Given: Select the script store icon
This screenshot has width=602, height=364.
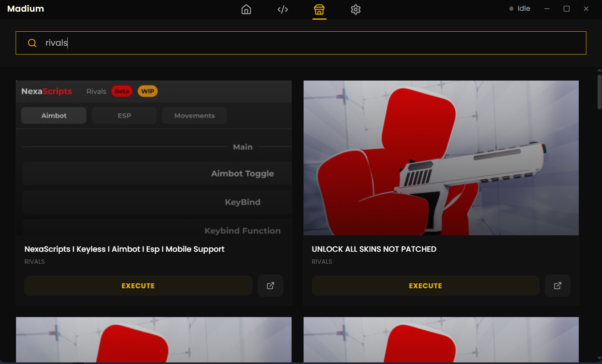Looking at the screenshot, I should coord(319,9).
